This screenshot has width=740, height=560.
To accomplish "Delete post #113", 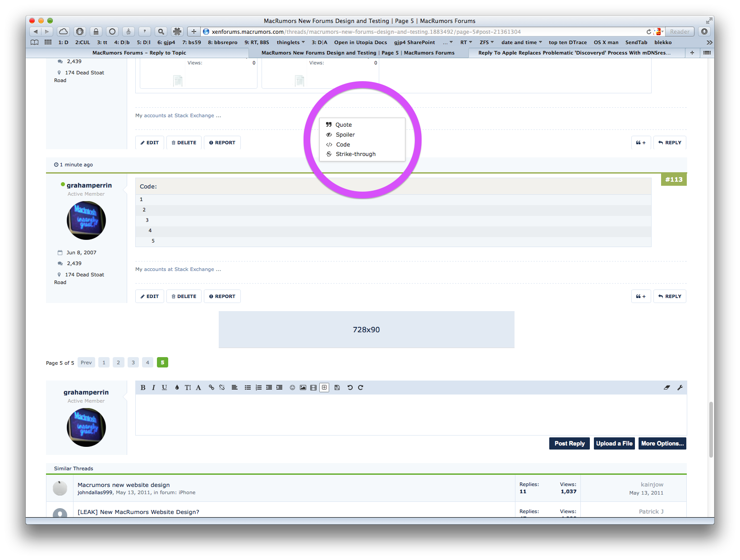I will (184, 296).
